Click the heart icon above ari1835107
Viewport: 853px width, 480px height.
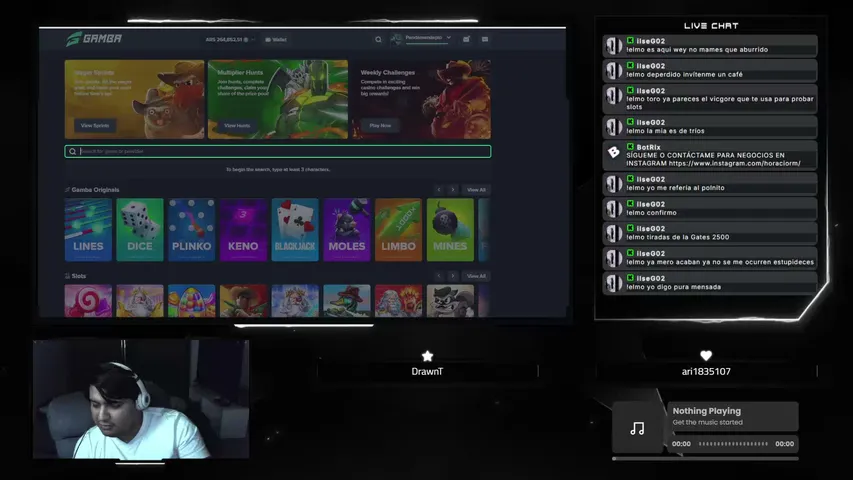point(706,355)
